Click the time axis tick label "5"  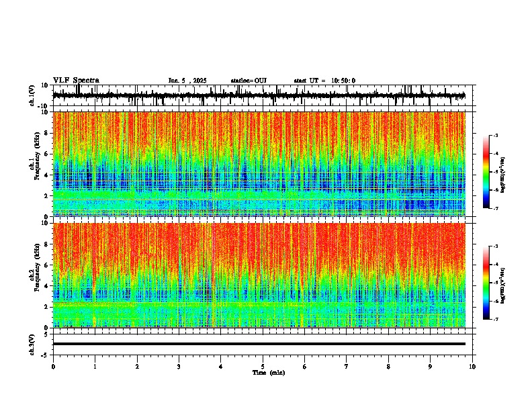[x=263, y=367]
